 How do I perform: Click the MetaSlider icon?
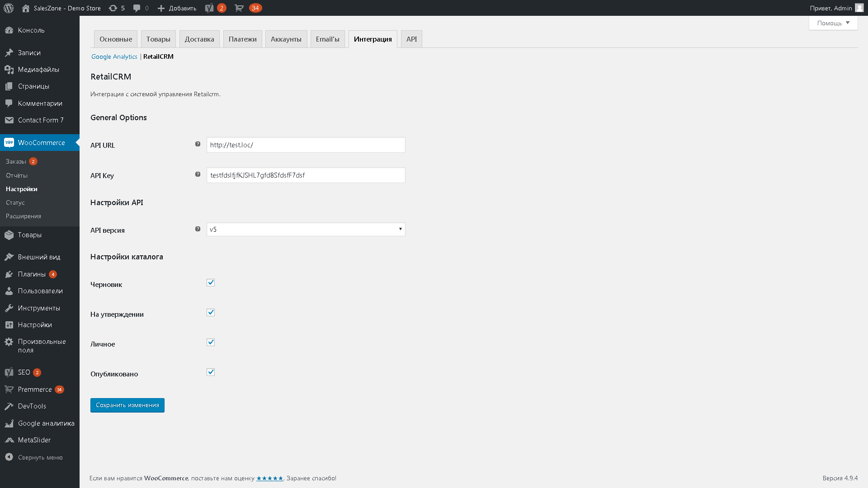(9, 440)
